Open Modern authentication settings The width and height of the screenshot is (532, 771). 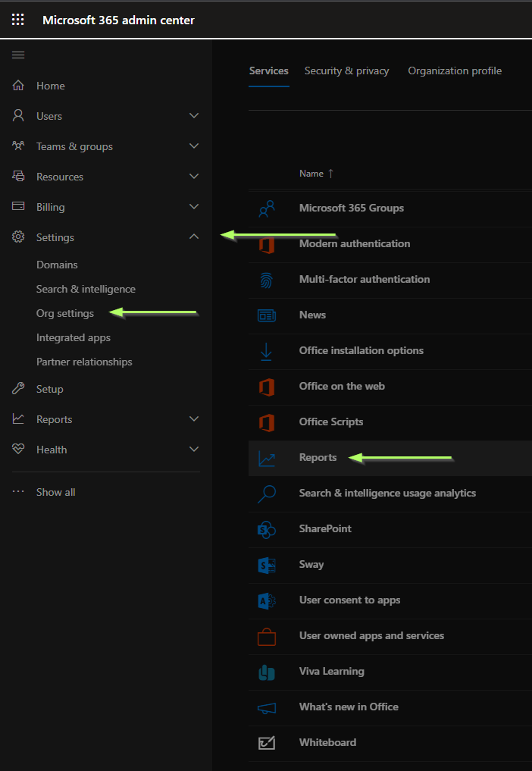point(355,243)
